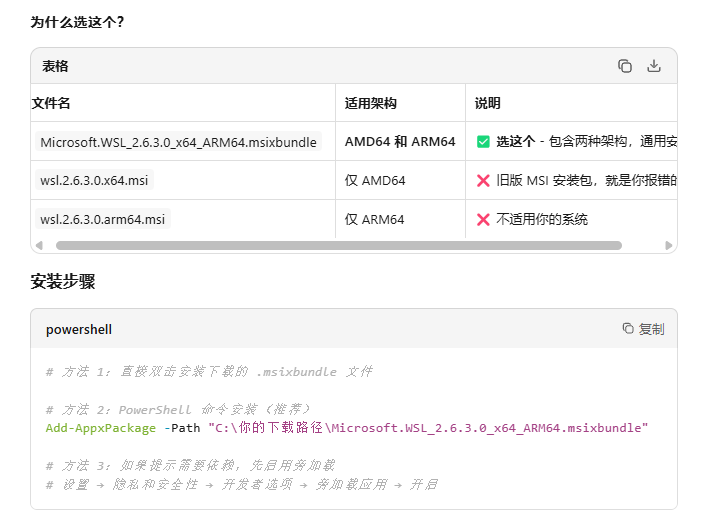Click the powershell language label
Image resolution: width=713 pixels, height=521 pixels.
(x=79, y=329)
